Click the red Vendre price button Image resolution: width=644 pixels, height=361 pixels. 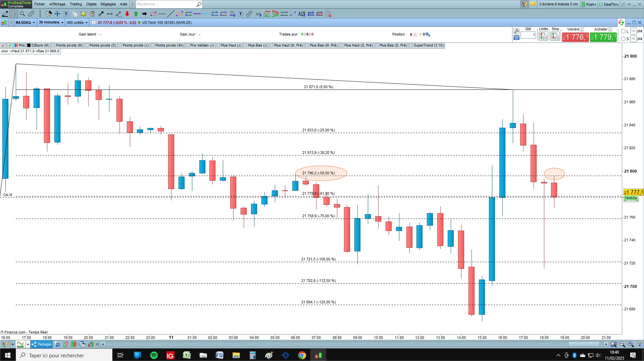tap(575, 37)
